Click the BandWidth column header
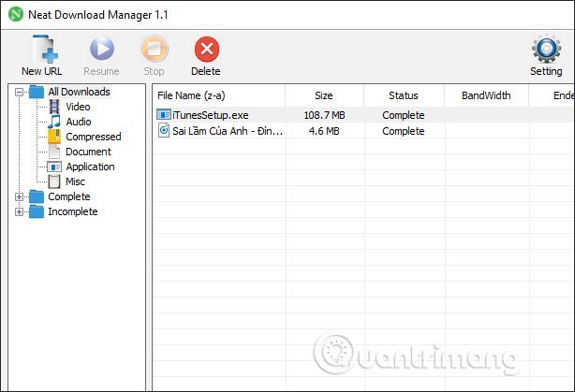The image size is (575, 392). pos(485,95)
